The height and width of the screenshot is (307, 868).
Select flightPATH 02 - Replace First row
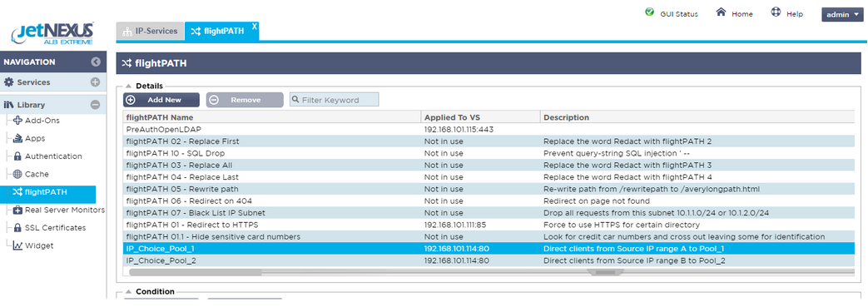click(x=489, y=141)
